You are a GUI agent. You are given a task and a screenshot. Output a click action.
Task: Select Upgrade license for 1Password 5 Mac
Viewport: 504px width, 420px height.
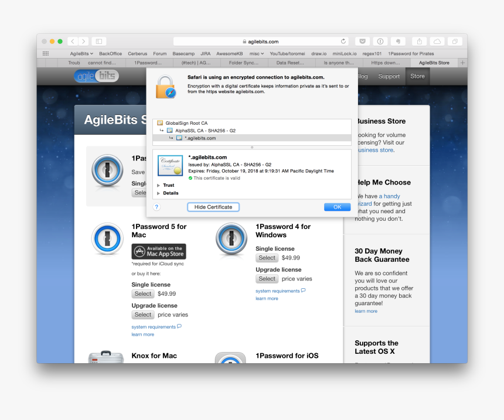point(143,315)
